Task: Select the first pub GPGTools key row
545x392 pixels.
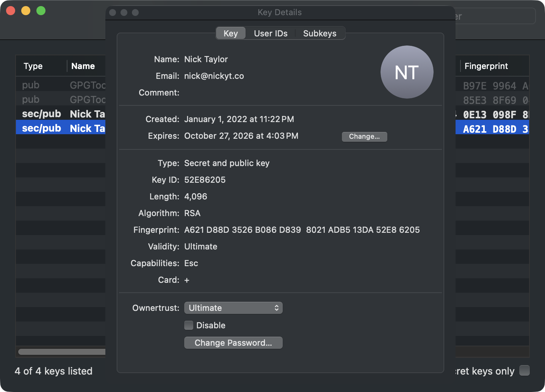Action: (x=61, y=85)
